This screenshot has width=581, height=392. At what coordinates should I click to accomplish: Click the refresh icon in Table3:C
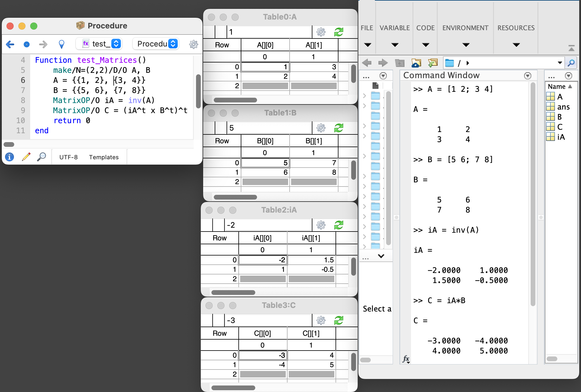point(339,320)
